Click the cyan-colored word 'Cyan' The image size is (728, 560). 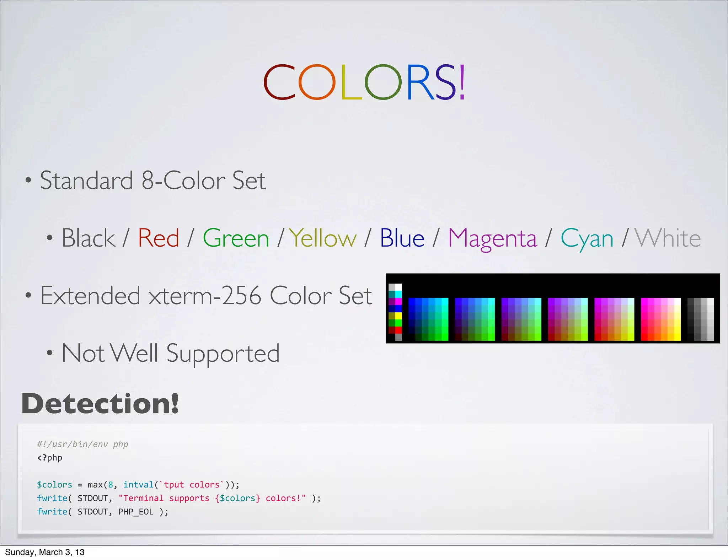coord(587,239)
